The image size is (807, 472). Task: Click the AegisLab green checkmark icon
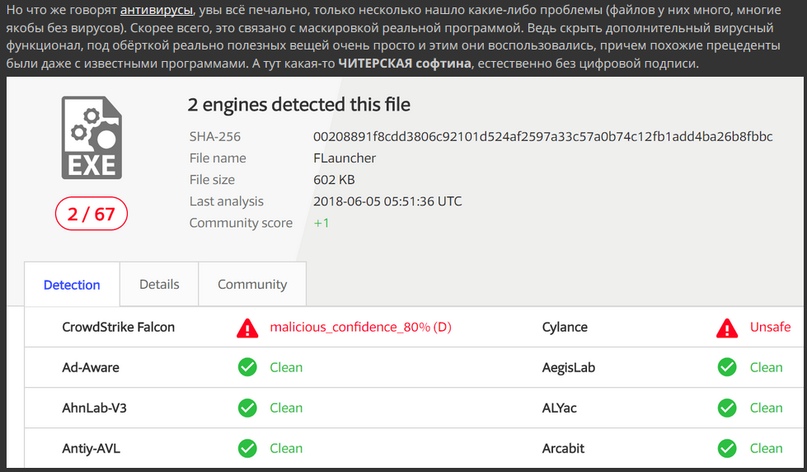727,368
